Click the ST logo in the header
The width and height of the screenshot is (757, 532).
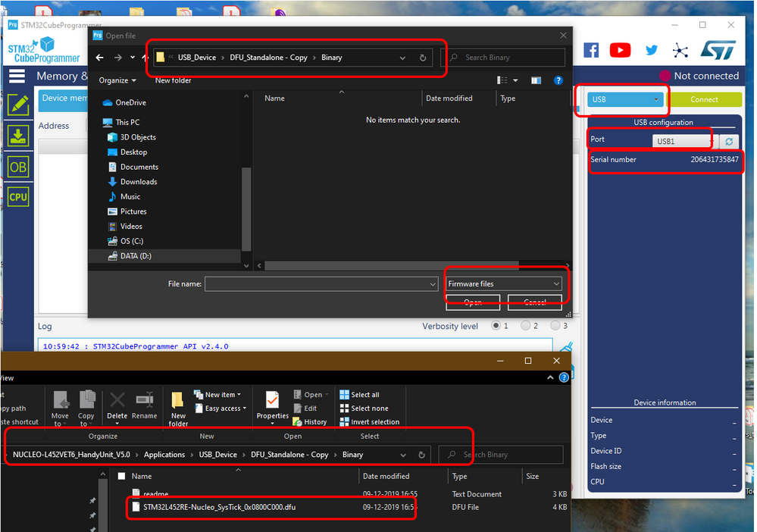point(718,50)
